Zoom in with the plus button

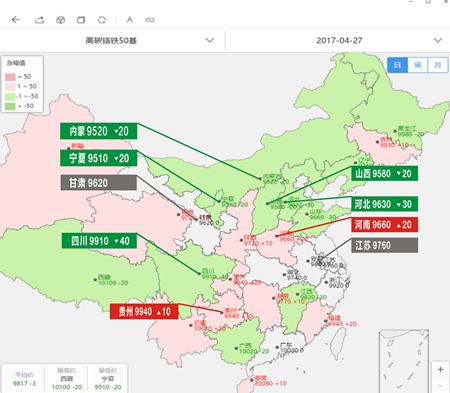[x=440, y=369]
